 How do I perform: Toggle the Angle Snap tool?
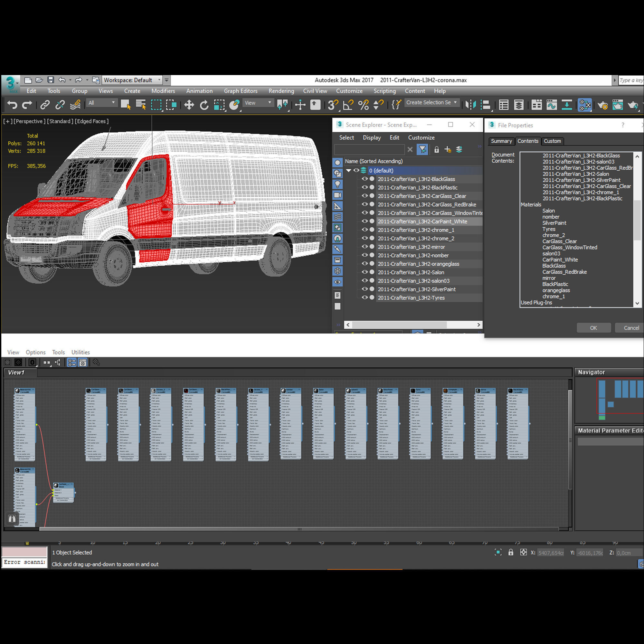click(348, 105)
